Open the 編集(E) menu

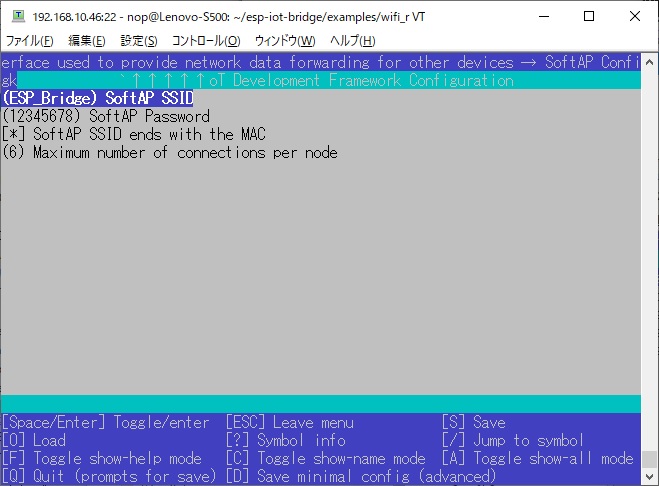[87, 41]
